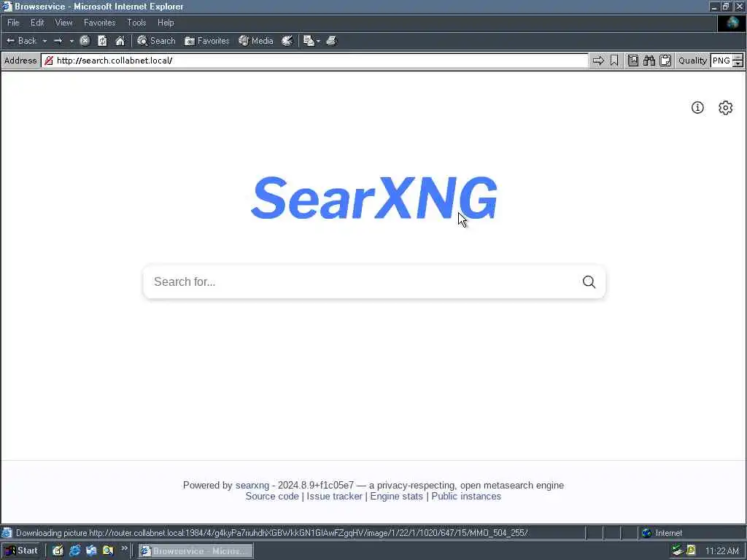Screen dimensions: 747x560
Task: Open the Forward history dropdown arrow
Action: click(71, 41)
